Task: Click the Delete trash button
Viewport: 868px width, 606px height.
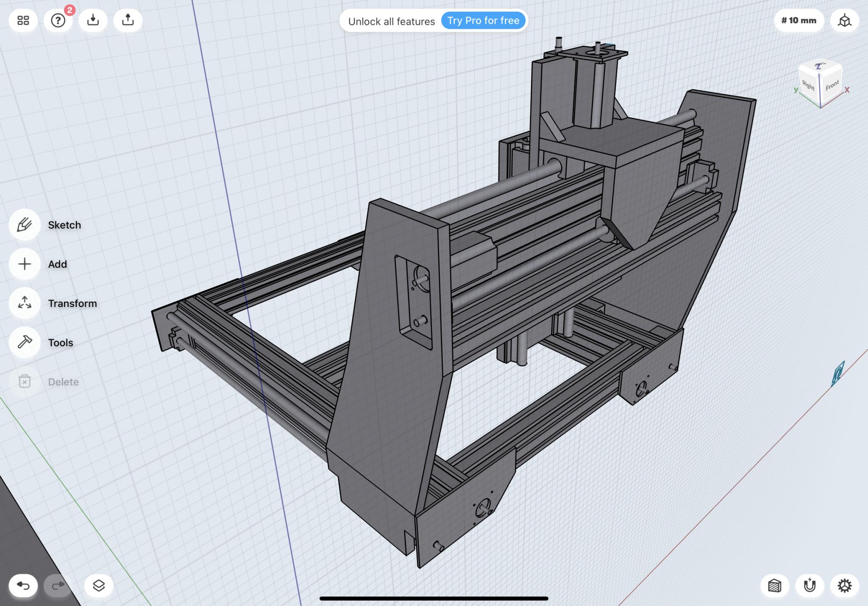Action: pyautogui.click(x=25, y=382)
